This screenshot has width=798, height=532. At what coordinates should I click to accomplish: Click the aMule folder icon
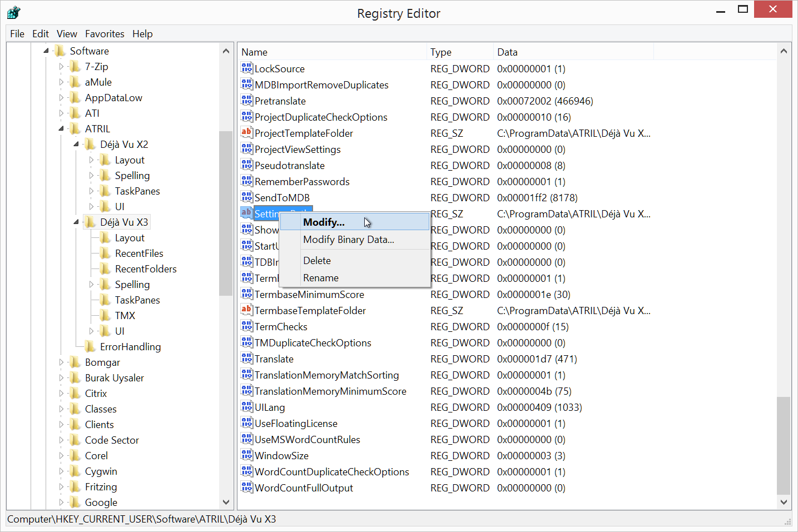75,82
